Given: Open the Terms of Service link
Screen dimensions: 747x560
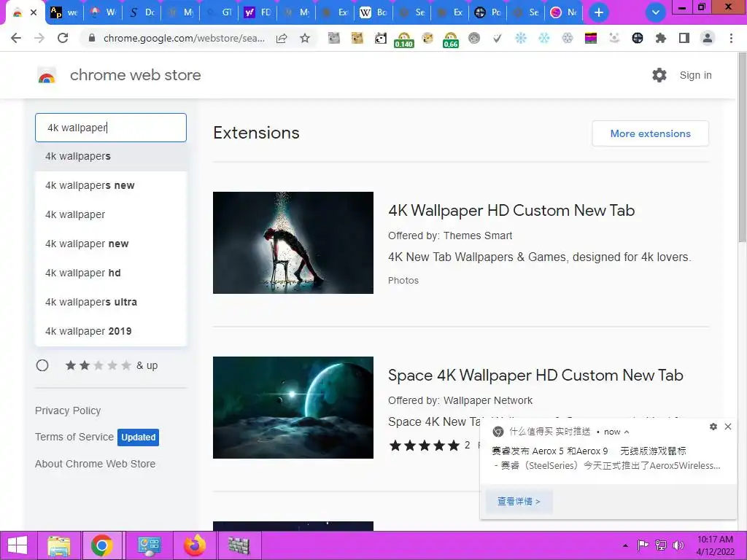Looking at the screenshot, I should click(74, 437).
